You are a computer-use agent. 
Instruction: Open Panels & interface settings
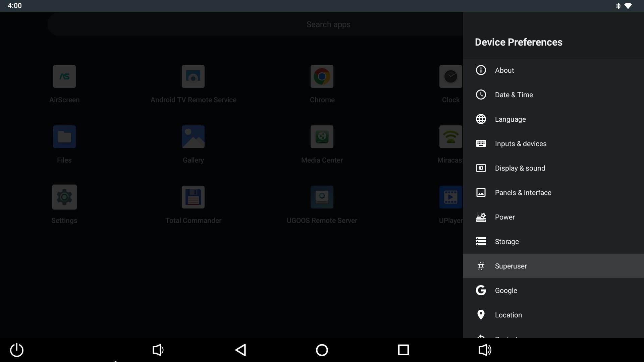click(523, 193)
